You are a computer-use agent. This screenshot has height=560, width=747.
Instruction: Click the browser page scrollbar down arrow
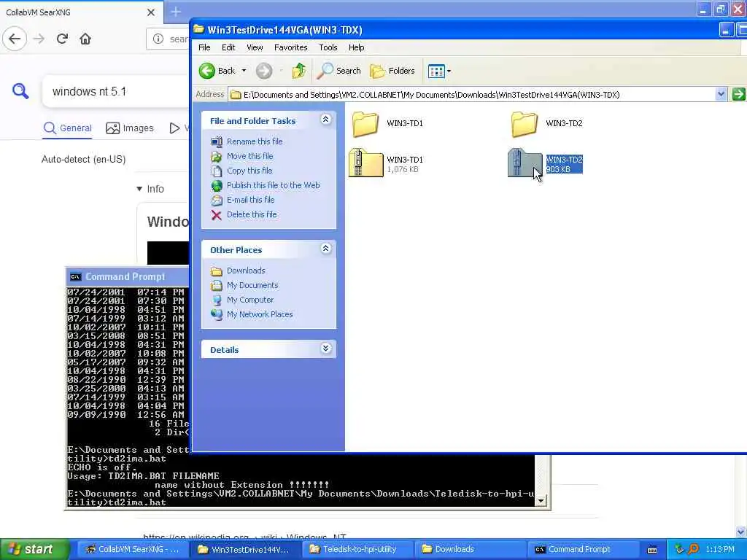click(x=741, y=532)
